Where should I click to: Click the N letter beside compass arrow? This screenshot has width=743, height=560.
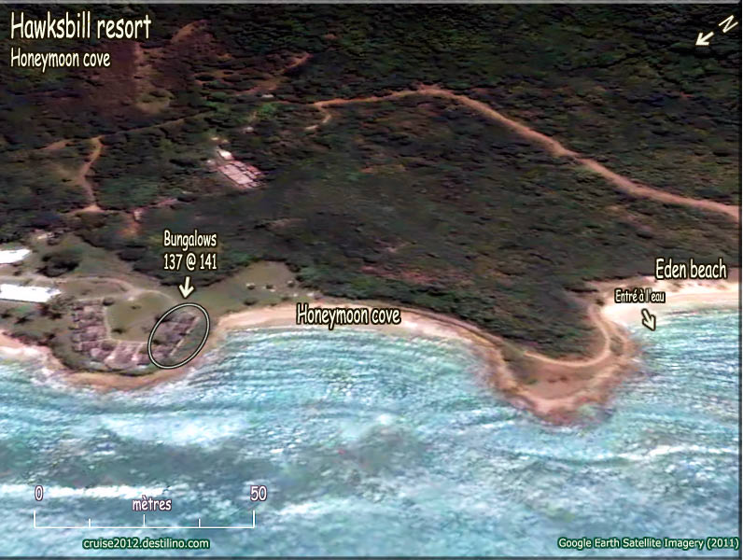[725, 23]
